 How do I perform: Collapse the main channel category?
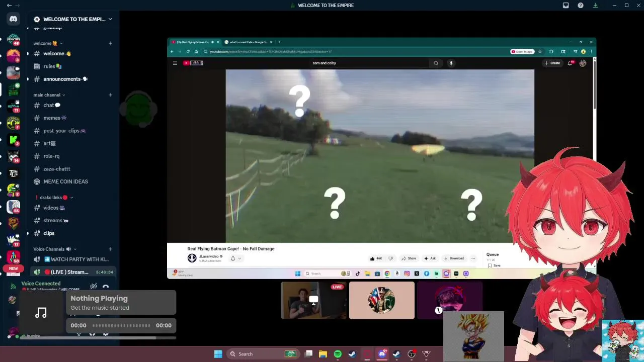(49, 95)
